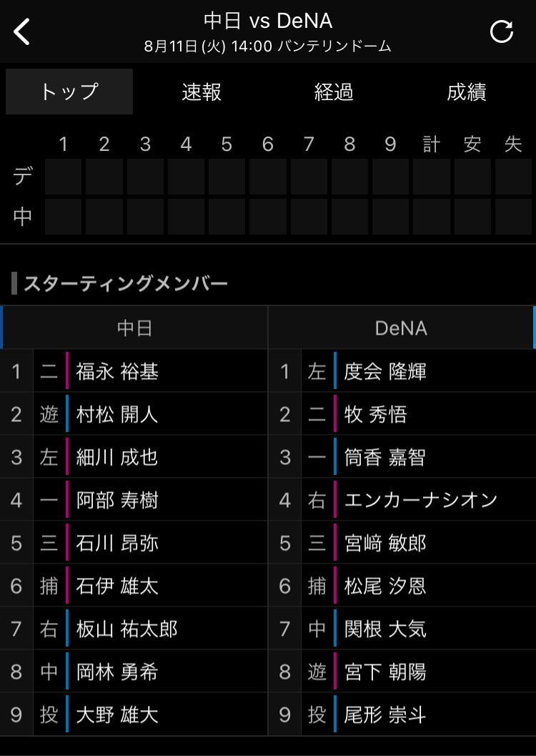Open player 福永 裕基
Viewport: 536px width, 756px height.
coord(117,372)
